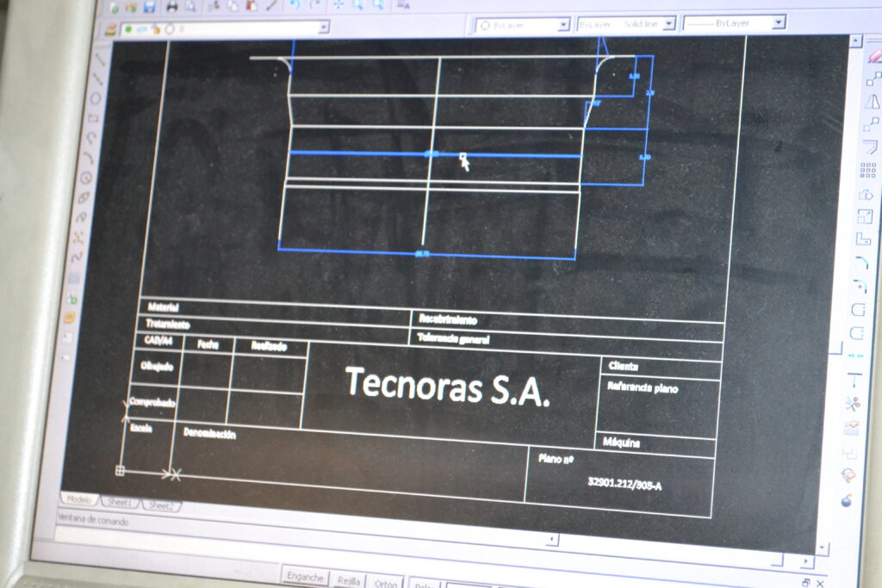This screenshot has width=882, height=588.
Task: Click the Plano nº label
Action: pyautogui.click(x=556, y=459)
